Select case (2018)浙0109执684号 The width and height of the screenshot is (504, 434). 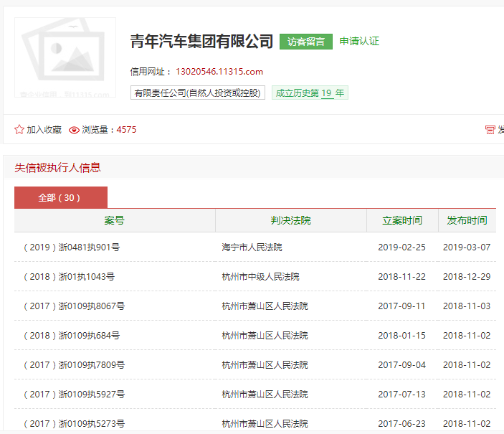(72, 336)
